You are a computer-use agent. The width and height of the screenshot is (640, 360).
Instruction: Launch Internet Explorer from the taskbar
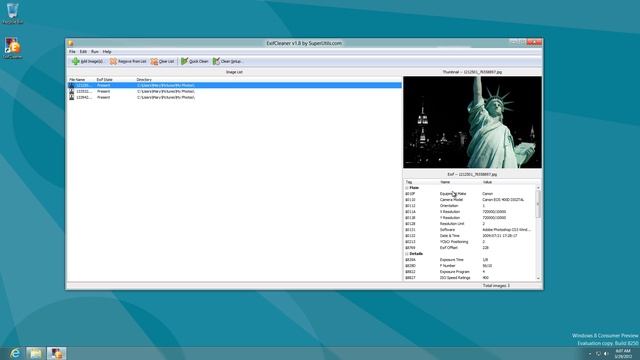pos(15,353)
